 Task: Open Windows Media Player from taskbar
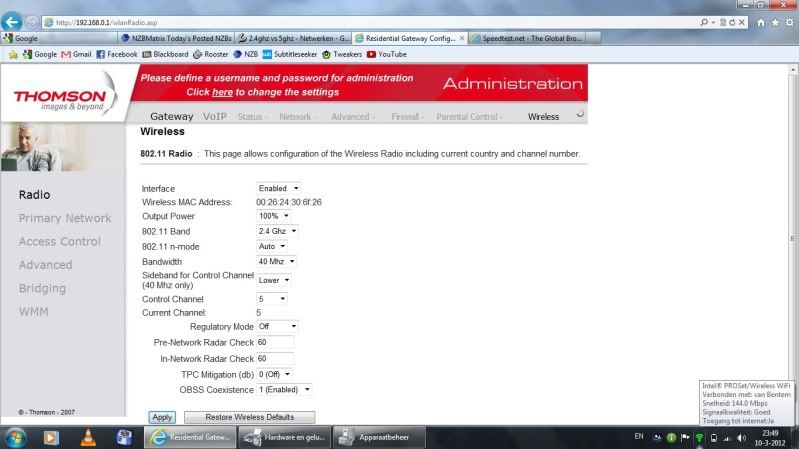51,437
